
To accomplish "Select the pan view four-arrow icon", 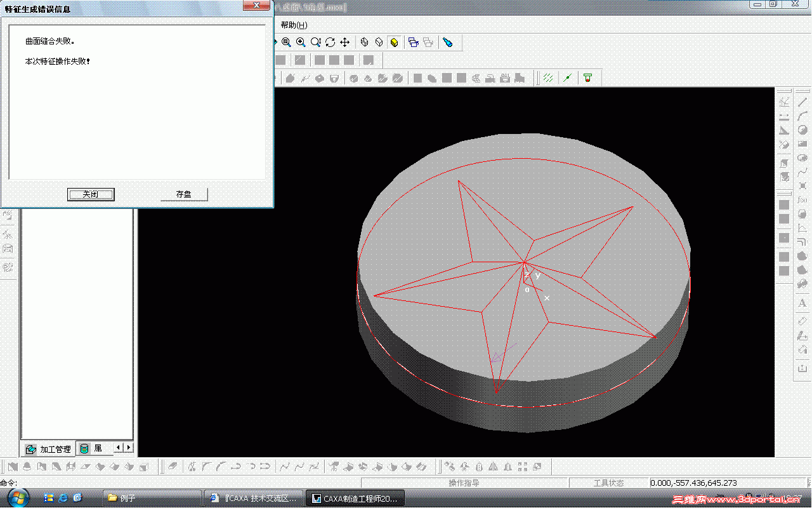I will coord(344,43).
